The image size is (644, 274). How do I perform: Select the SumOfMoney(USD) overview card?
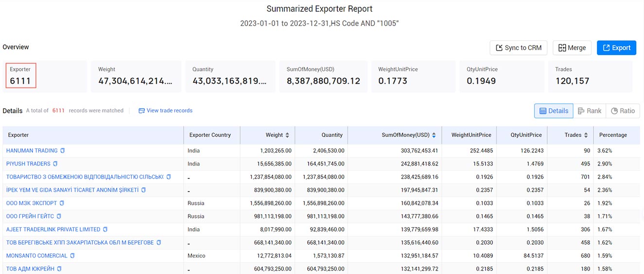click(x=323, y=76)
